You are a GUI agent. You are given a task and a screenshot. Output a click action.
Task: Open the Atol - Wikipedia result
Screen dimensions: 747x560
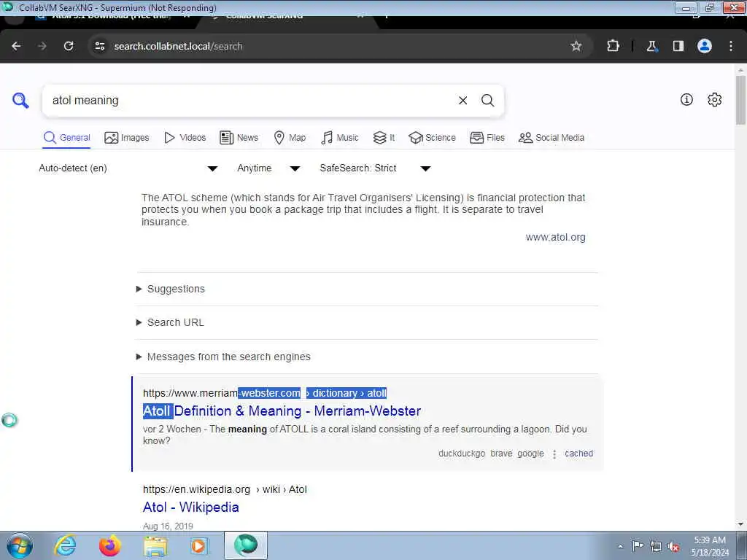click(x=190, y=507)
